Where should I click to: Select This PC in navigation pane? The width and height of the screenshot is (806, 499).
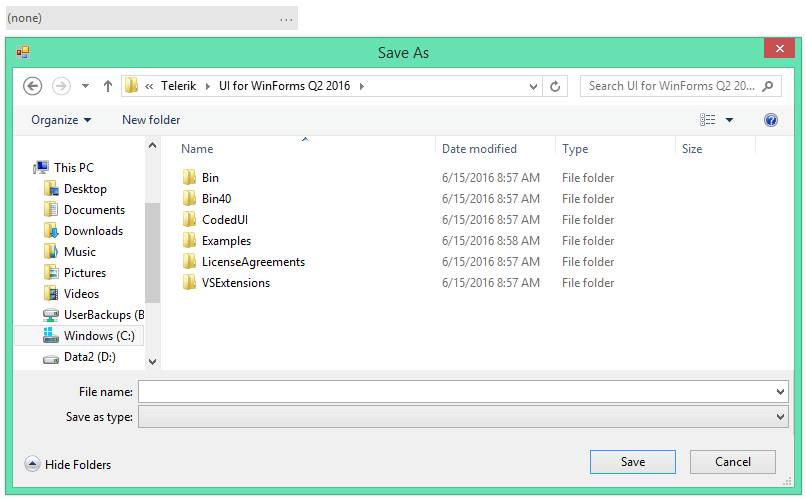click(x=74, y=168)
